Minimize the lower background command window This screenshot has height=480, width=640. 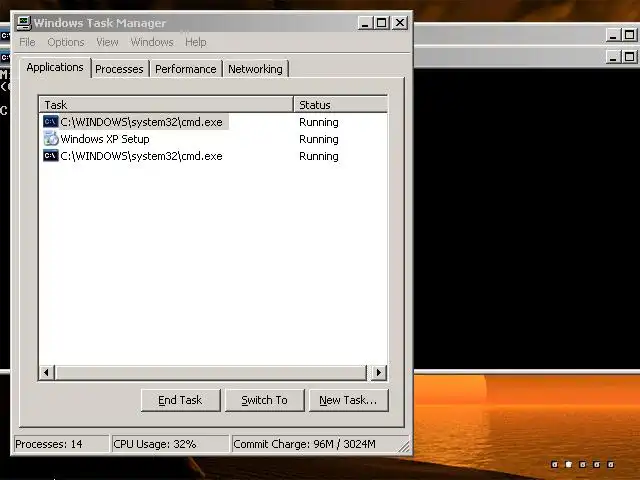613,56
